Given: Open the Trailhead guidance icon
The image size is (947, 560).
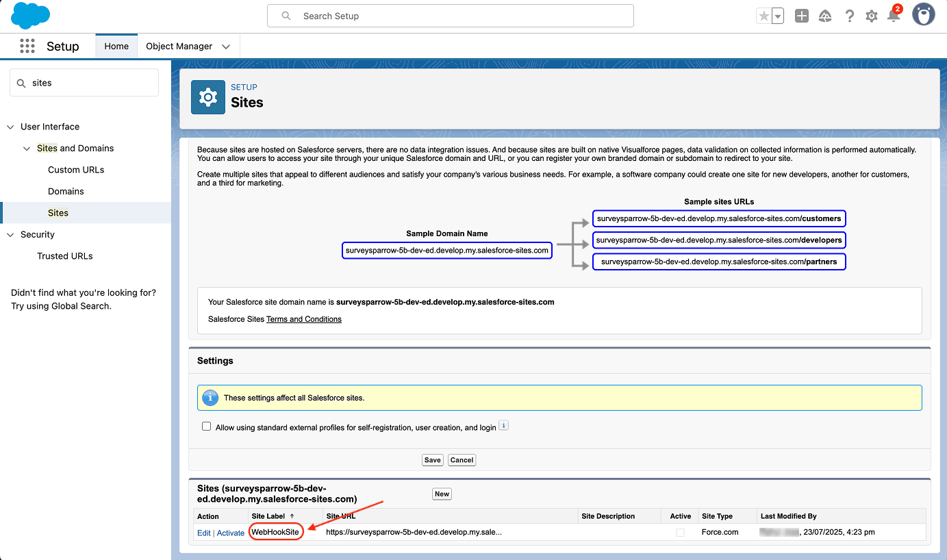Looking at the screenshot, I should click(x=825, y=16).
